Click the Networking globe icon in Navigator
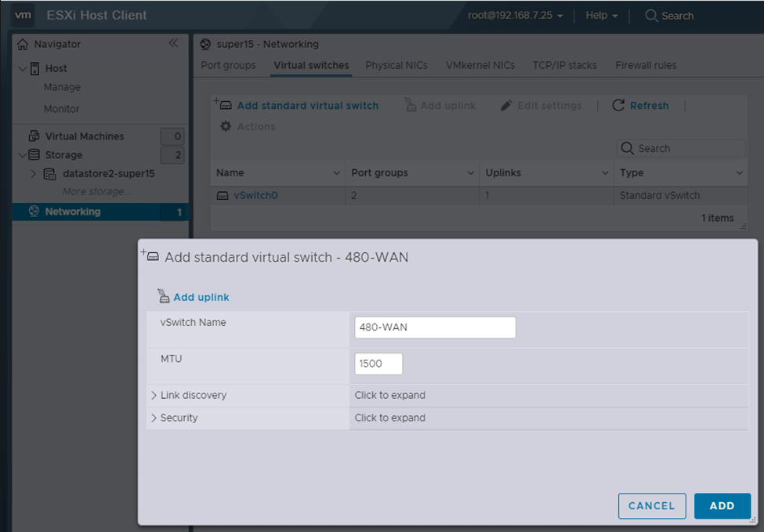764x532 pixels. 34,212
